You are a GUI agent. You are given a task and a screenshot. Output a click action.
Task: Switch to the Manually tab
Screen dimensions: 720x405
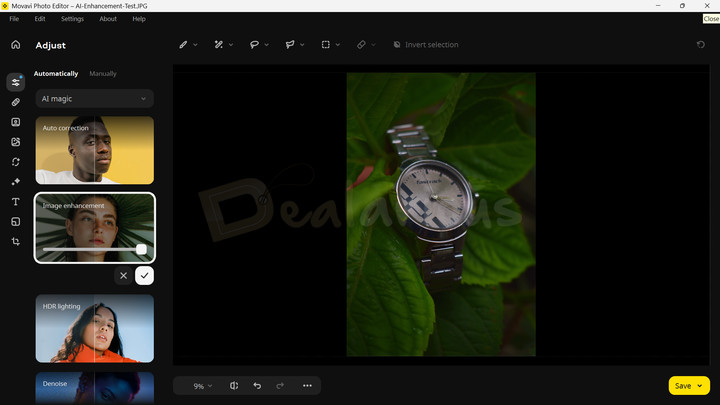103,73
